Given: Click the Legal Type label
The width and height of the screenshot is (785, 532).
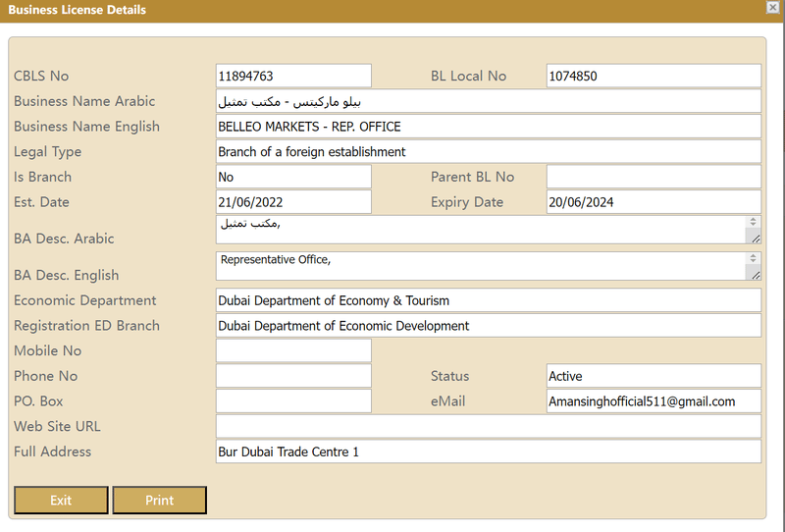Looking at the screenshot, I should (x=47, y=152).
